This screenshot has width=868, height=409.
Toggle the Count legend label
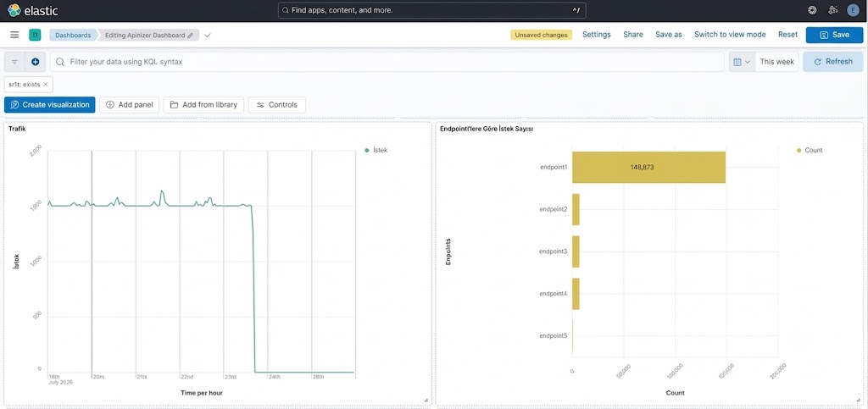pos(813,151)
